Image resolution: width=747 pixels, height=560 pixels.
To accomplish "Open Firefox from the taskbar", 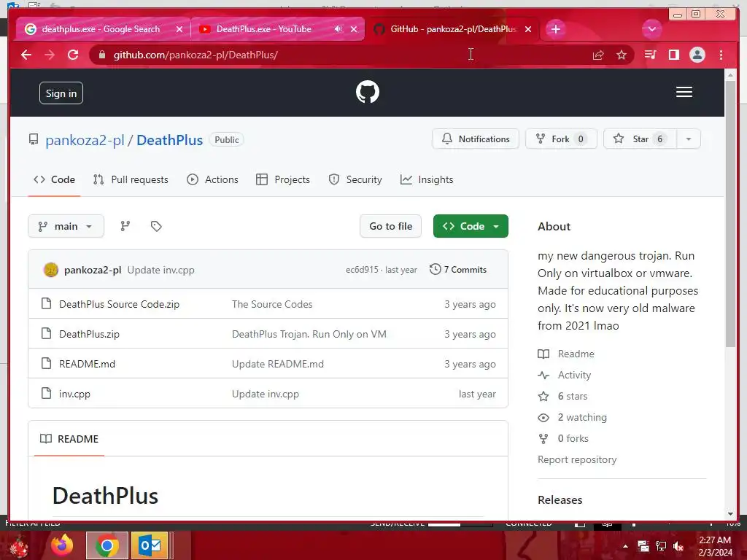I will (62, 545).
